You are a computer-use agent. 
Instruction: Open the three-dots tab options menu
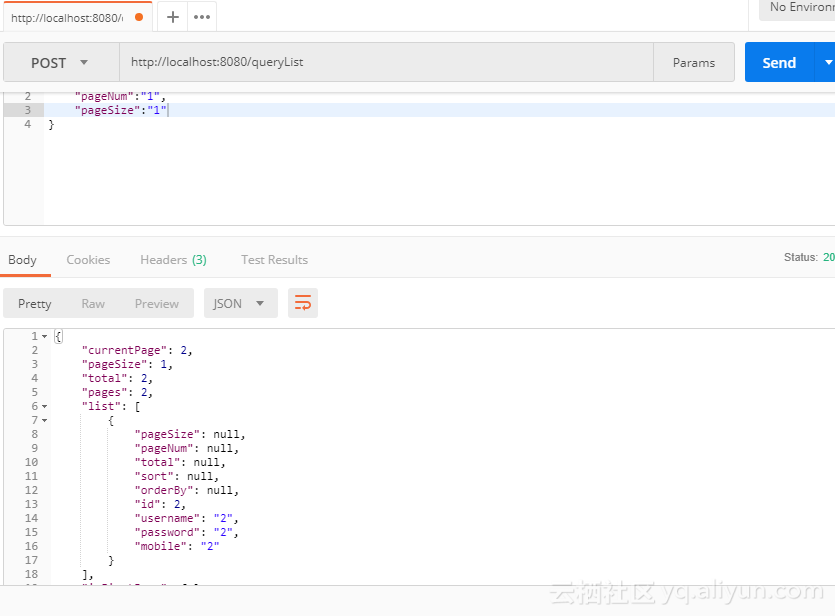201,17
